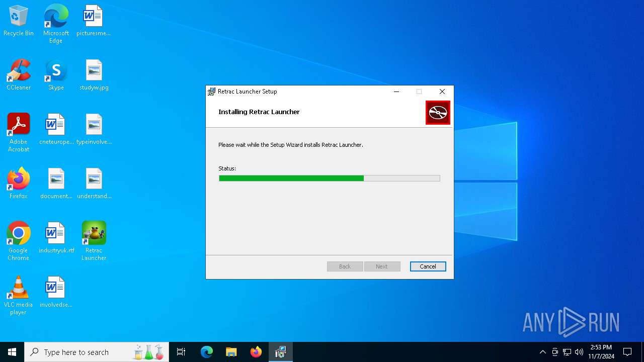Select the Adobe Acrobat desktop shortcut
This screenshot has height=362, width=644.
(x=19, y=133)
